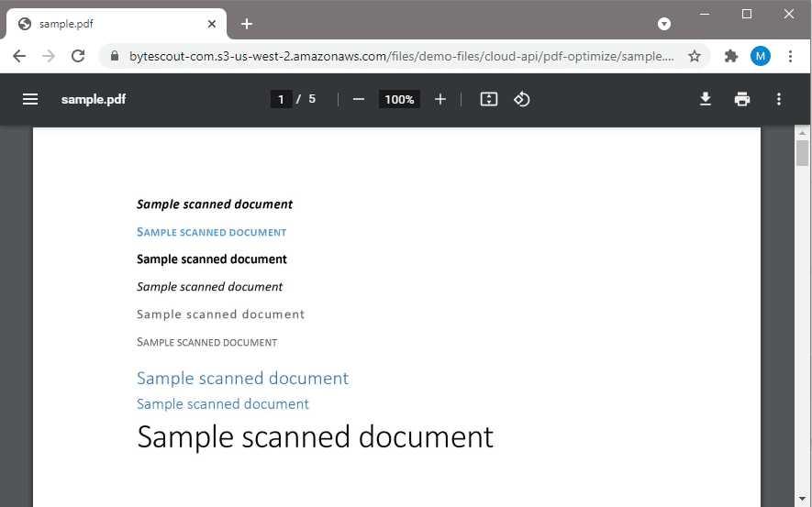
Task: Open PDF viewer more actions menu
Action: pyautogui.click(x=779, y=99)
